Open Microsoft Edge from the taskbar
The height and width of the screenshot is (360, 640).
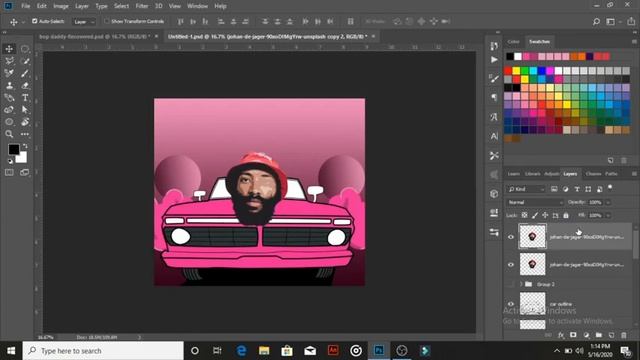point(241,351)
